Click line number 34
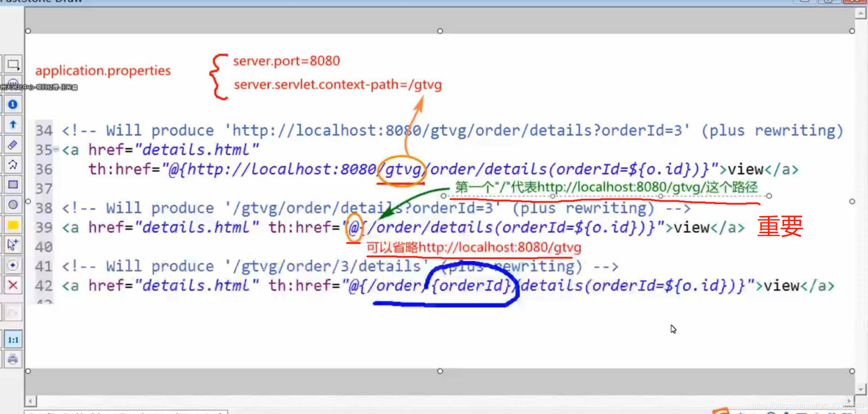 pyautogui.click(x=44, y=131)
